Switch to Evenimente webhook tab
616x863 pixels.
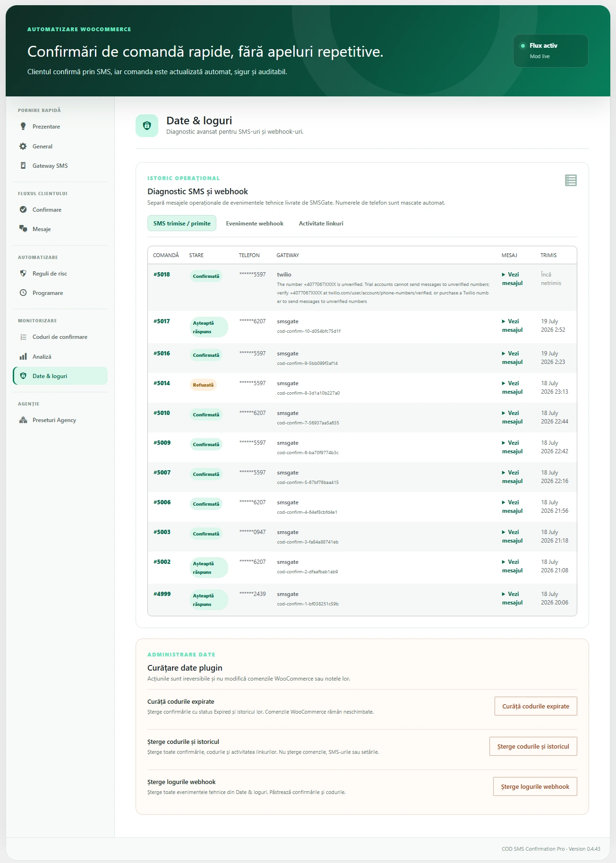pos(255,223)
